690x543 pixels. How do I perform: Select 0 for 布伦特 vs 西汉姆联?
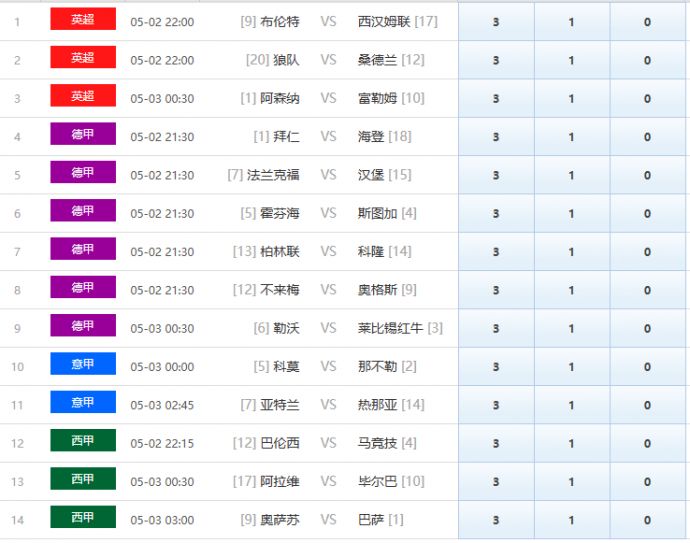click(647, 22)
